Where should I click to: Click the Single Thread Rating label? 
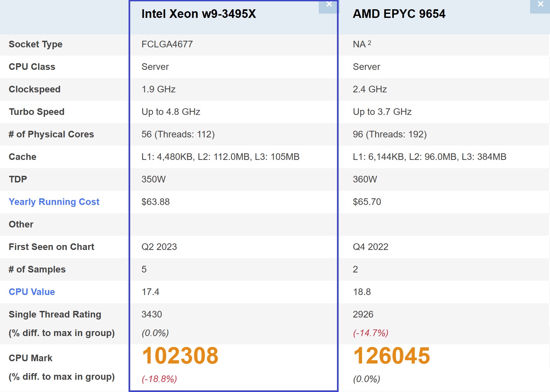[x=55, y=314]
